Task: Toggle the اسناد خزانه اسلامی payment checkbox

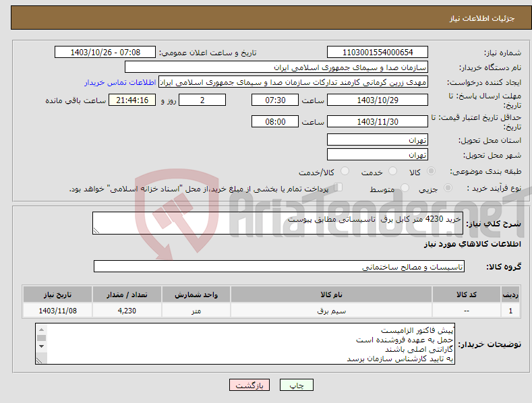Action: (338, 187)
